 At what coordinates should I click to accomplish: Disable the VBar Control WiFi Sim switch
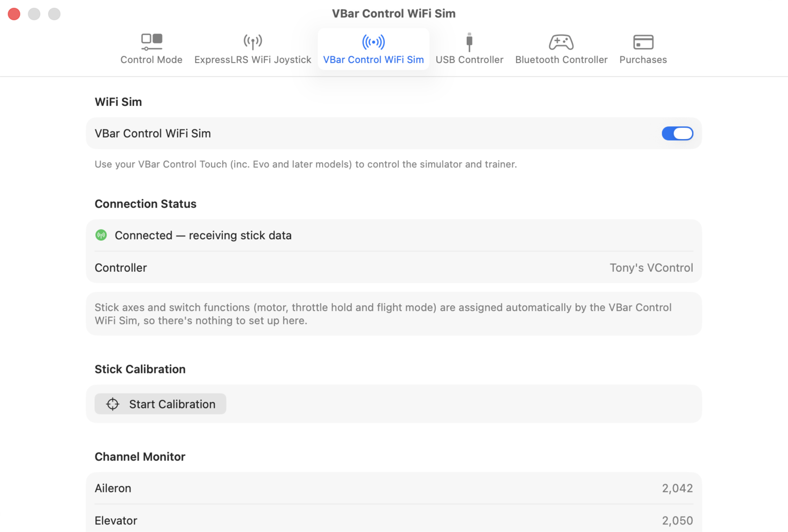[x=677, y=133]
